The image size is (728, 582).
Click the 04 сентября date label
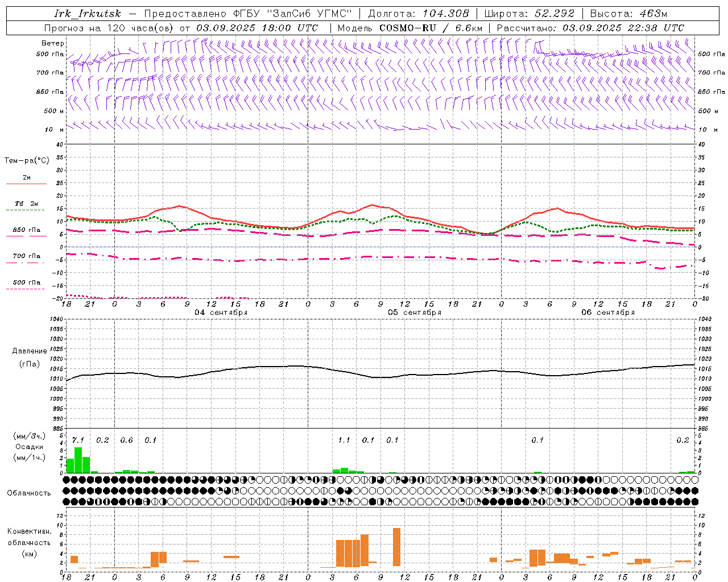(x=221, y=313)
